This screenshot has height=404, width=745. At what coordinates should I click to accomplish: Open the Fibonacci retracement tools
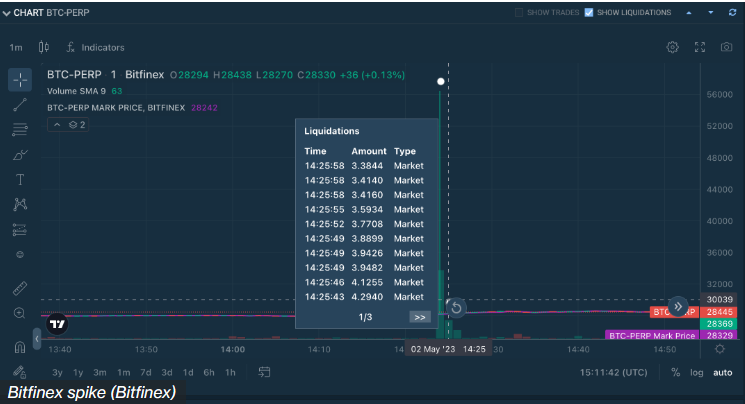(20, 129)
